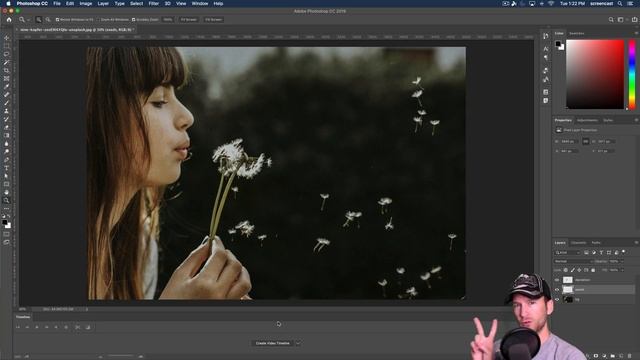640x360 pixels.
Task: Select the Gradient tool
Action: pos(7,136)
